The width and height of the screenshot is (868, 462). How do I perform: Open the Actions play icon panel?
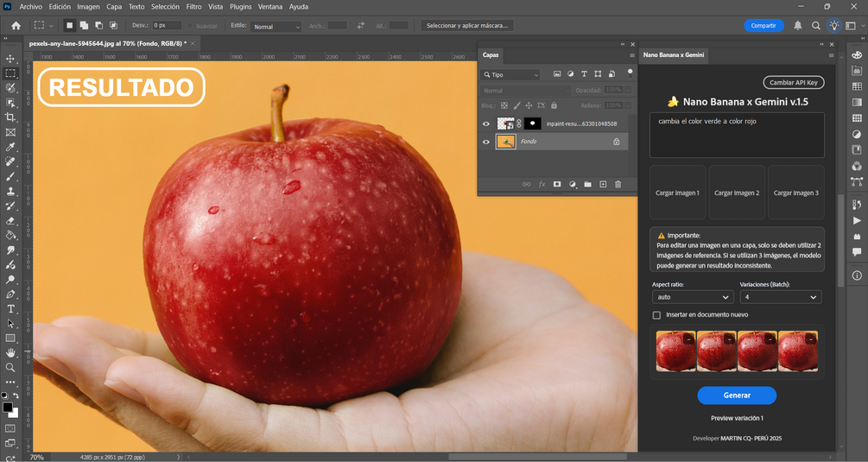click(857, 220)
